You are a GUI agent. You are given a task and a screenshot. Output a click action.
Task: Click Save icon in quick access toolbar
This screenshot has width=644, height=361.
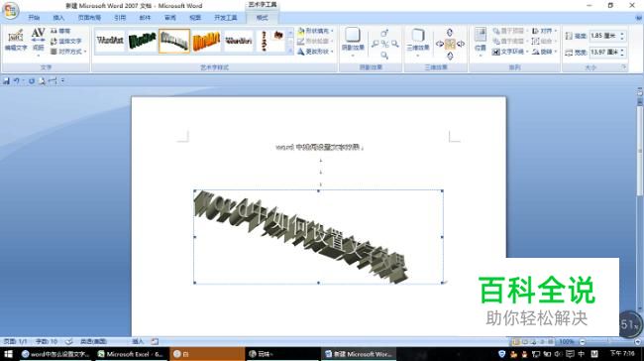[x=6, y=81]
